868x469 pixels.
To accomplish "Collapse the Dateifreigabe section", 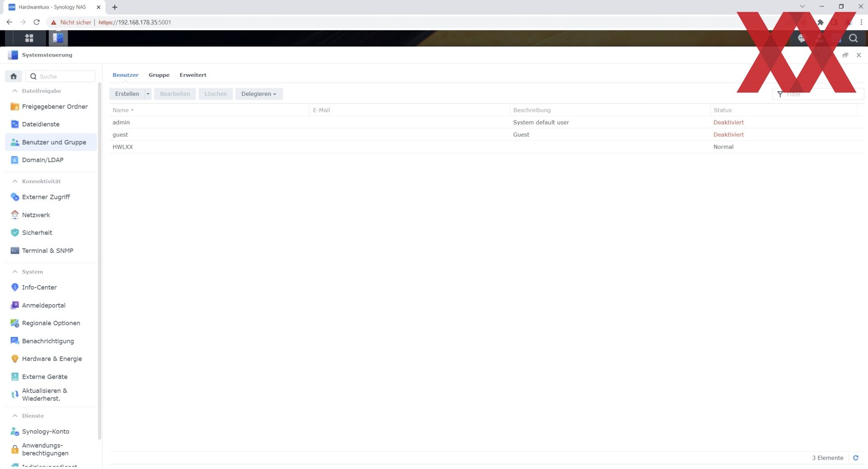I will (x=15, y=91).
